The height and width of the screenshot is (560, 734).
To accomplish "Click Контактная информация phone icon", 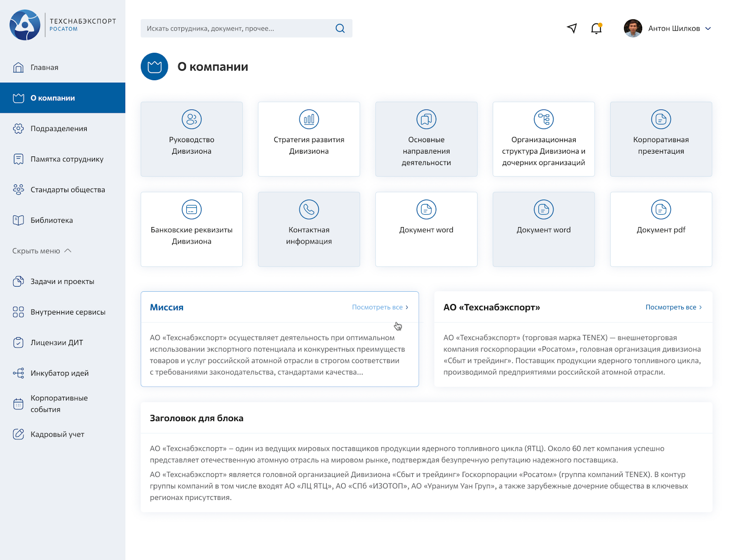I will click(309, 210).
